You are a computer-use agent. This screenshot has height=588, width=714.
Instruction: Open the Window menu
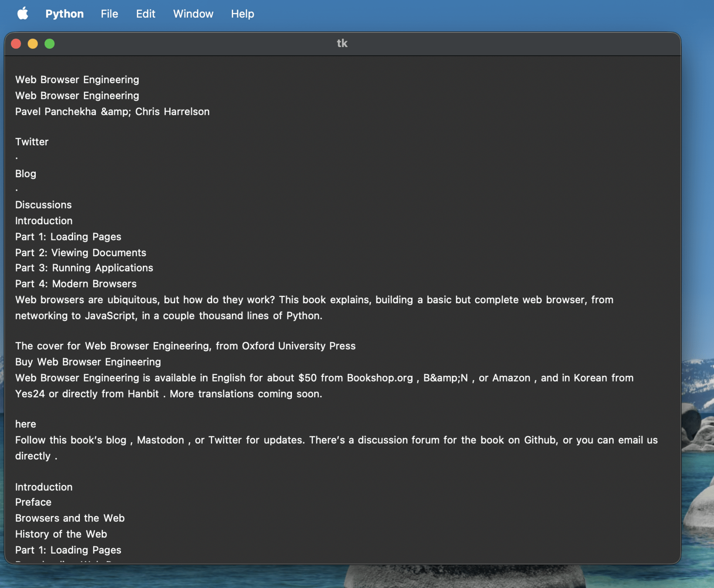[193, 14]
